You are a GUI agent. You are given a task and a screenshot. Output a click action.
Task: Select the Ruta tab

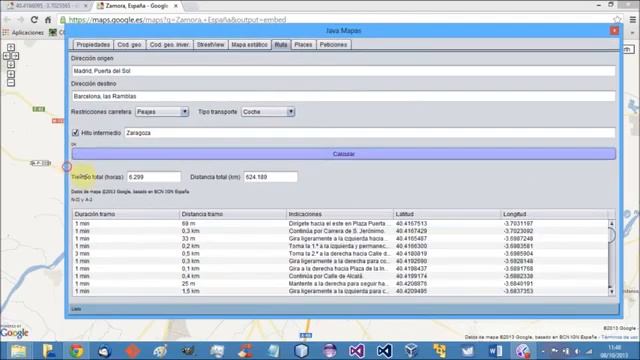click(281, 44)
